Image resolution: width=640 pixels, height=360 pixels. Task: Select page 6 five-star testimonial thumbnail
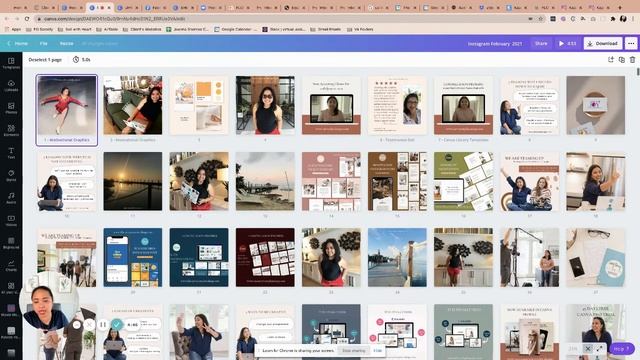point(397,105)
